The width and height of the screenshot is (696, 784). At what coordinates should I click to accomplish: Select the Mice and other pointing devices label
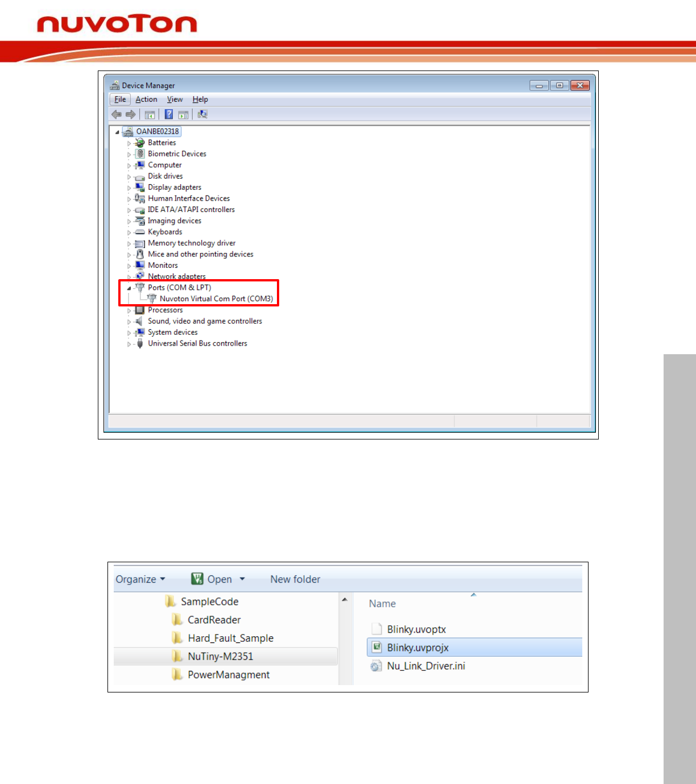pos(201,254)
